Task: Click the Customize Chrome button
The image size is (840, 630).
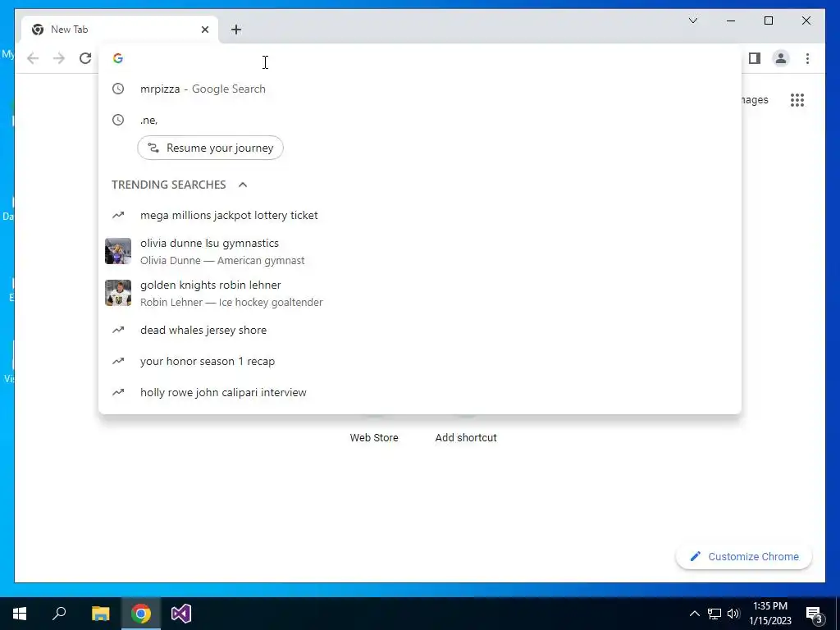Action: (x=743, y=557)
